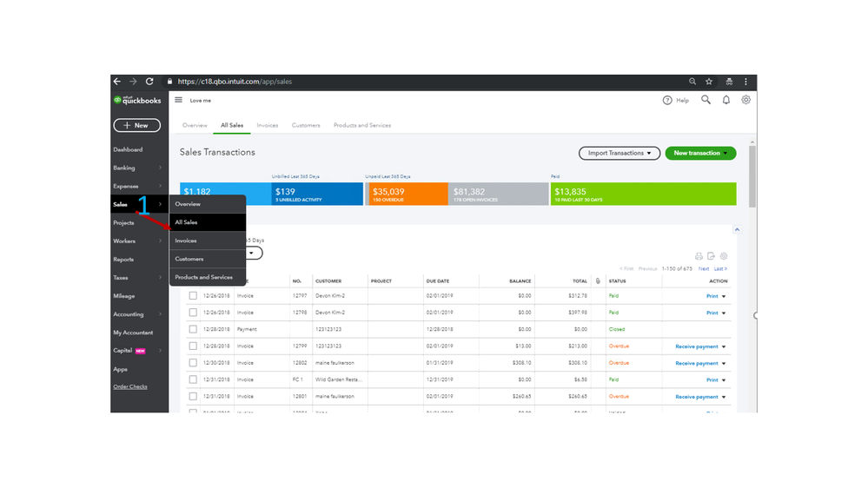Reload the page with refresh icon

[149, 82]
